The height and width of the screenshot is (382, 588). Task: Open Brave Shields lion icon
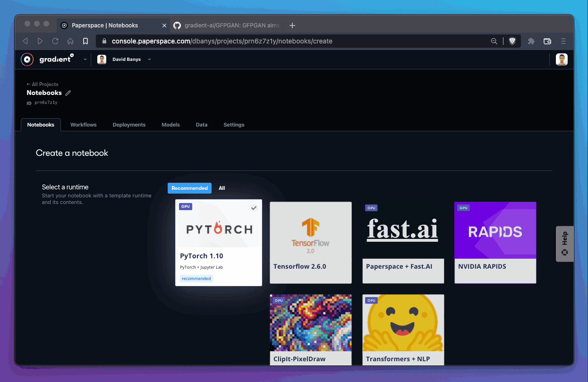click(512, 41)
